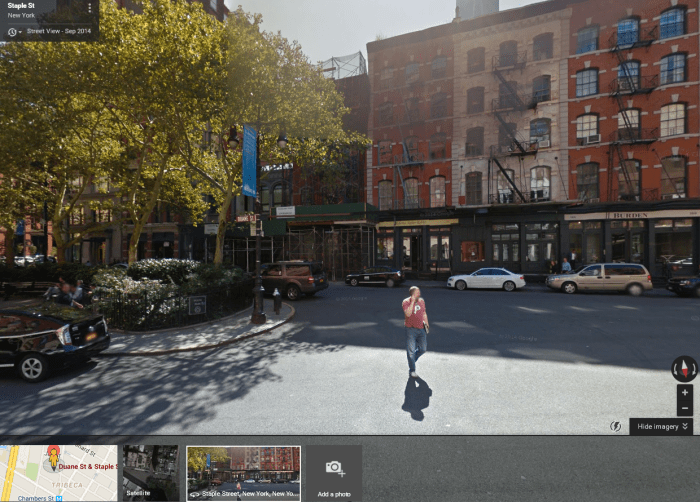700x502 pixels.
Task: Click the Add a photo camera icon
Action: point(334,468)
